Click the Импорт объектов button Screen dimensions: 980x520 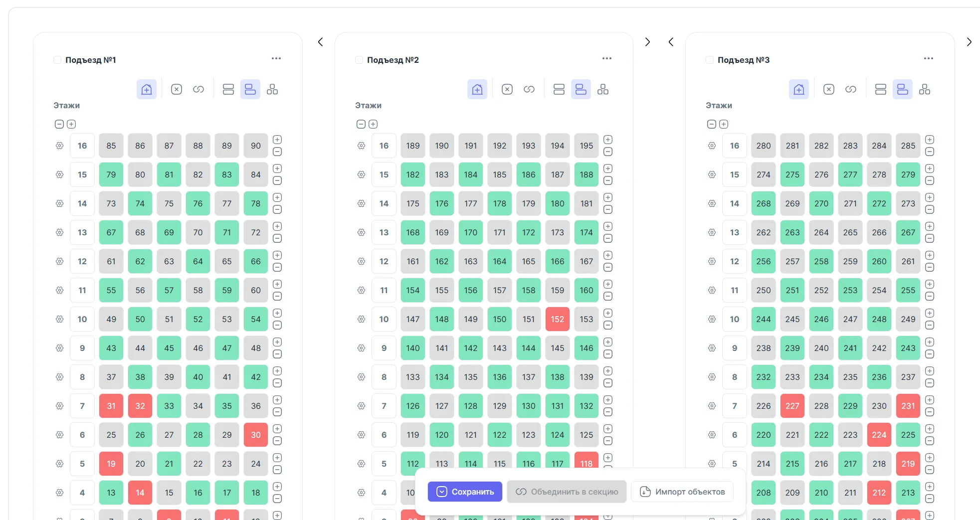click(x=682, y=492)
